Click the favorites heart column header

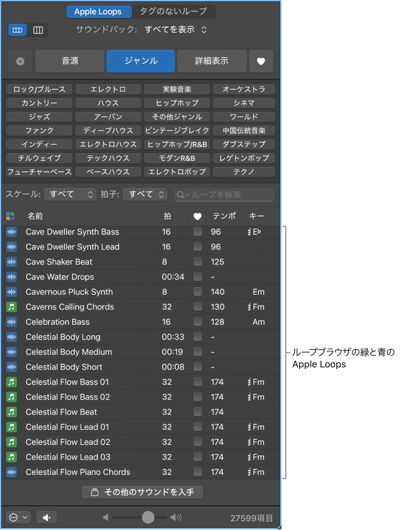click(198, 216)
